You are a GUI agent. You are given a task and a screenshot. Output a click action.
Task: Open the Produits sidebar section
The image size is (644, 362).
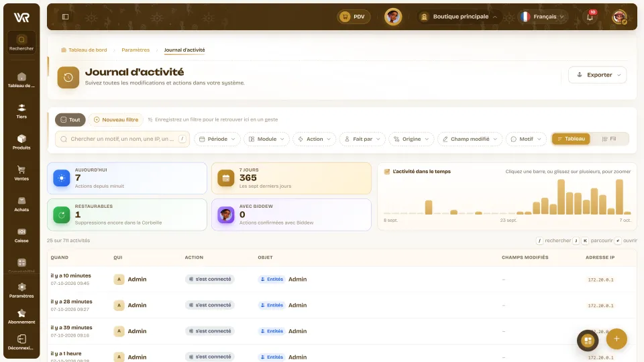[x=21, y=142]
